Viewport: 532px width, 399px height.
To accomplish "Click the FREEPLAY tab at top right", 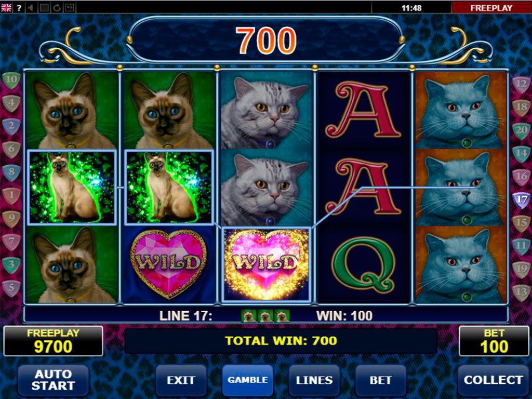I will click(491, 7).
